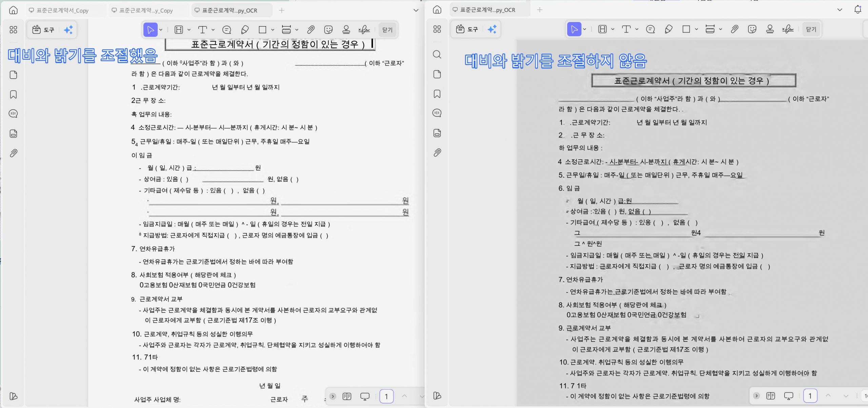This screenshot has width=868, height=408.
Task: Open thumbnails grid in left window sidebar
Action: [13, 30]
